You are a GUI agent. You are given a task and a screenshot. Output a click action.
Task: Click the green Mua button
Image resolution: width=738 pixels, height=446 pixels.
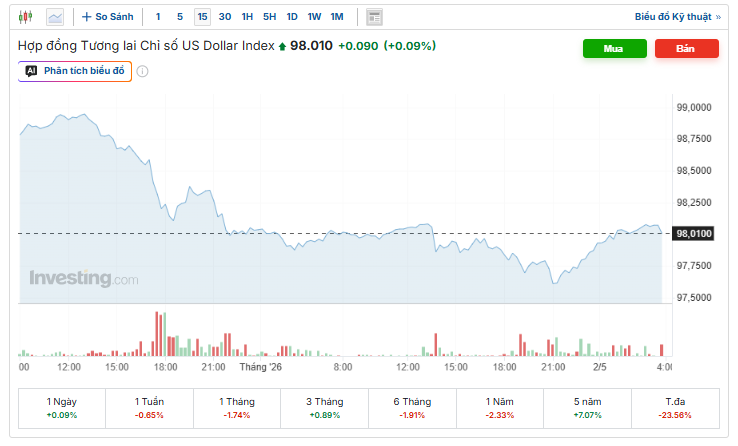[615, 48]
